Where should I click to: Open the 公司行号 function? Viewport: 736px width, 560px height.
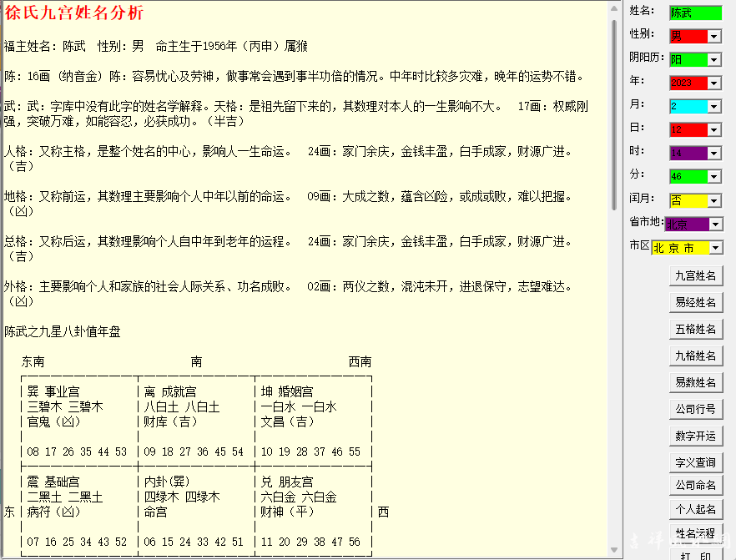click(x=695, y=409)
